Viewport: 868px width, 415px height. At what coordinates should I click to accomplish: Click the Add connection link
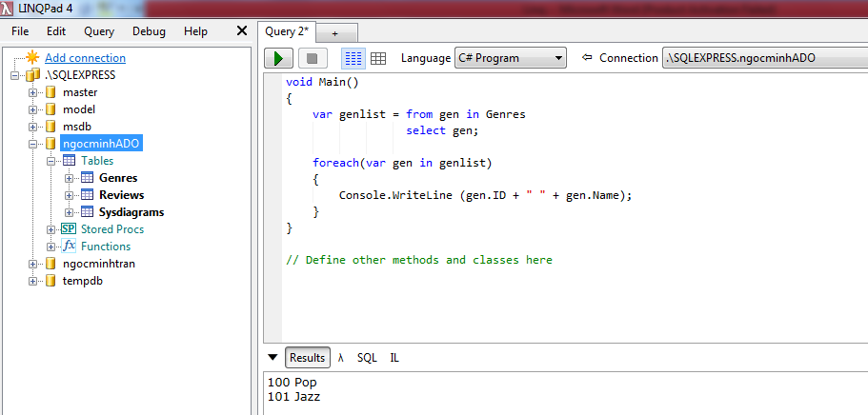[85, 58]
